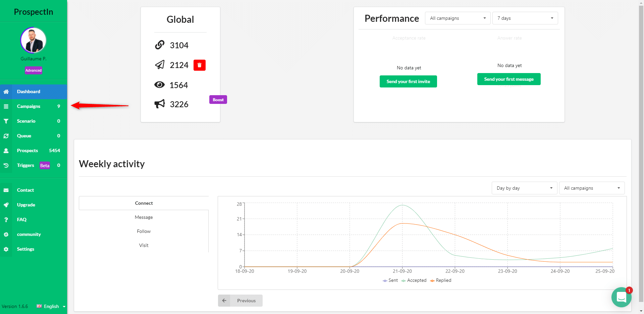Open the chat support bubble
This screenshot has height=314, width=644.
click(622, 297)
